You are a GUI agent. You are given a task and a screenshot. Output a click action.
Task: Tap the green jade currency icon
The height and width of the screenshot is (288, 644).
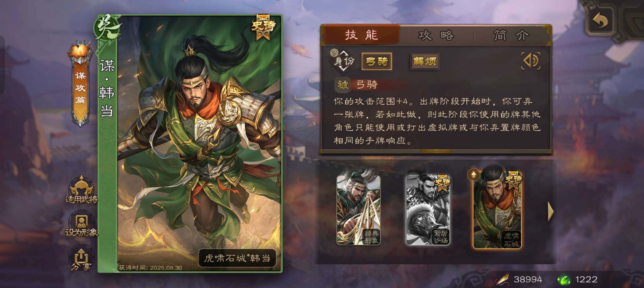click(x=563, y=279)
